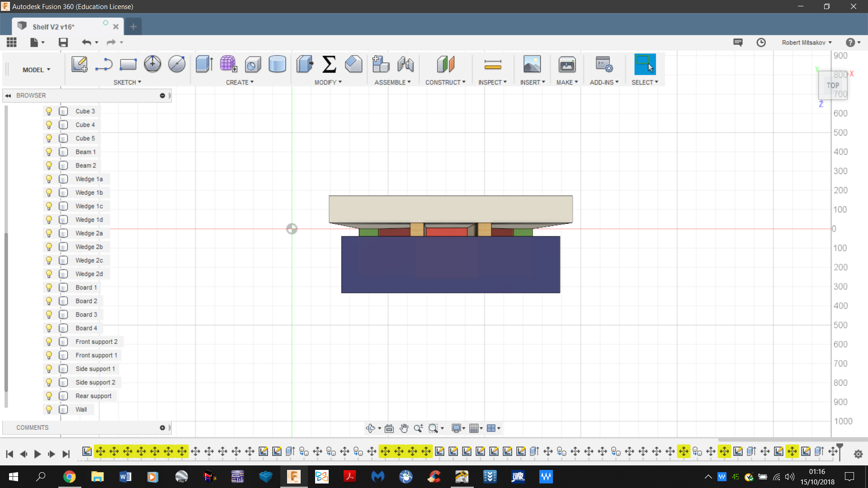This screenshot has height=488, width=868.
Task: Jump to timeline beginning
Action: pos(9,454)
